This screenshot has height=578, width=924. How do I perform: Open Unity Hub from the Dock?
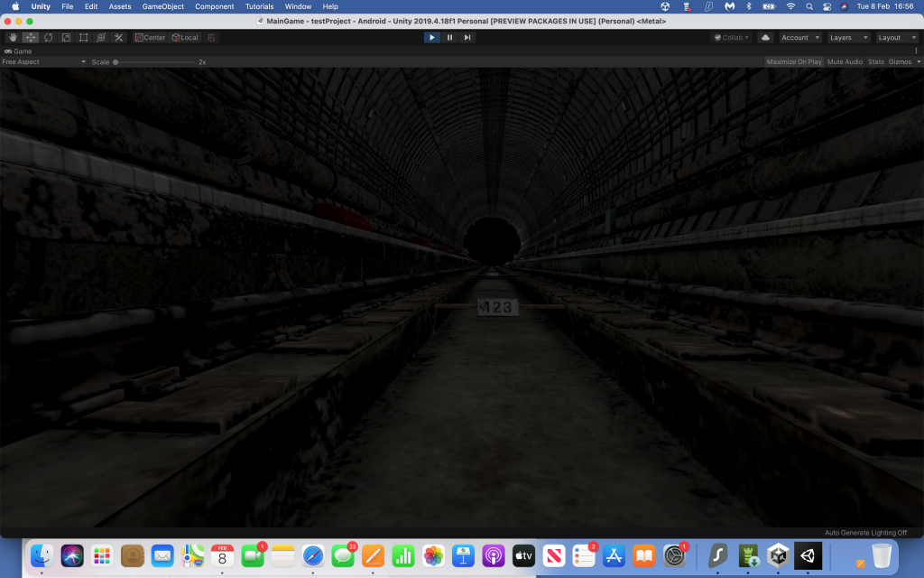pyautogui.click(x=778, y=555)
